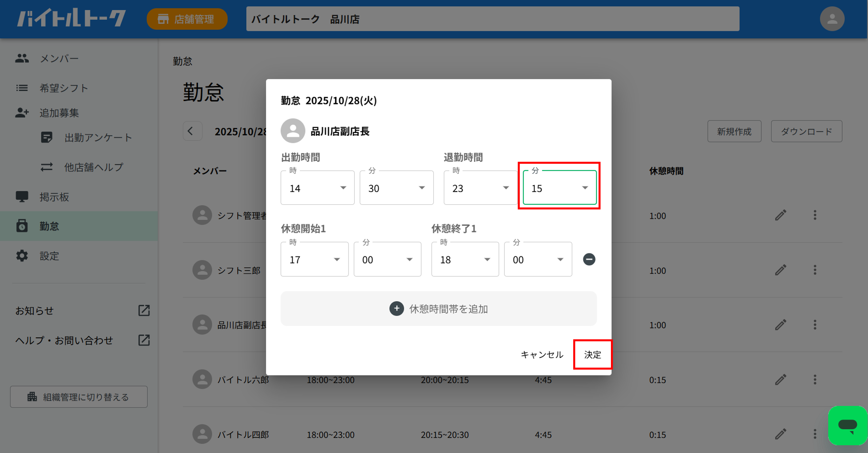Click the ダウンロード button

click(x=806, y=131)
